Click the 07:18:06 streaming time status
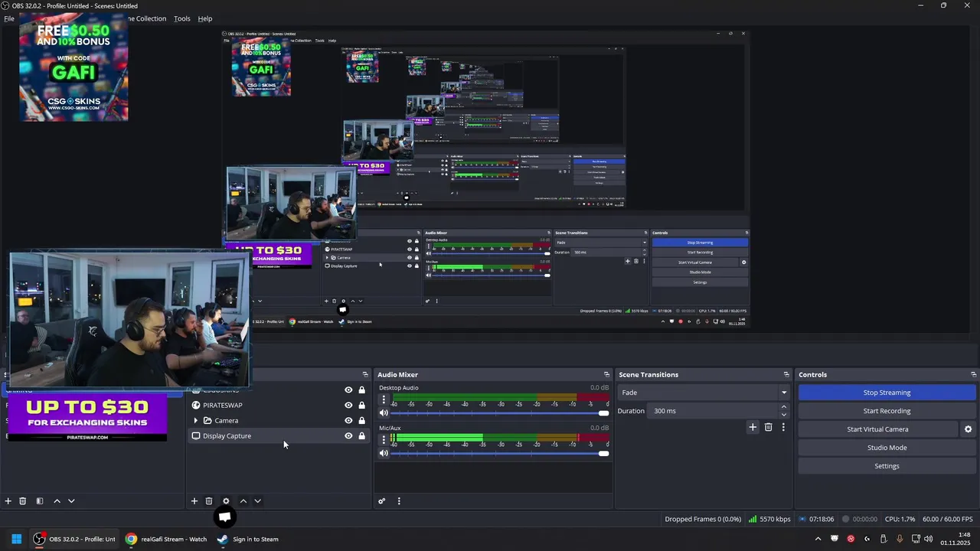Image resolution: width=980 pixels, height=551 pixels. pos(816,519)
